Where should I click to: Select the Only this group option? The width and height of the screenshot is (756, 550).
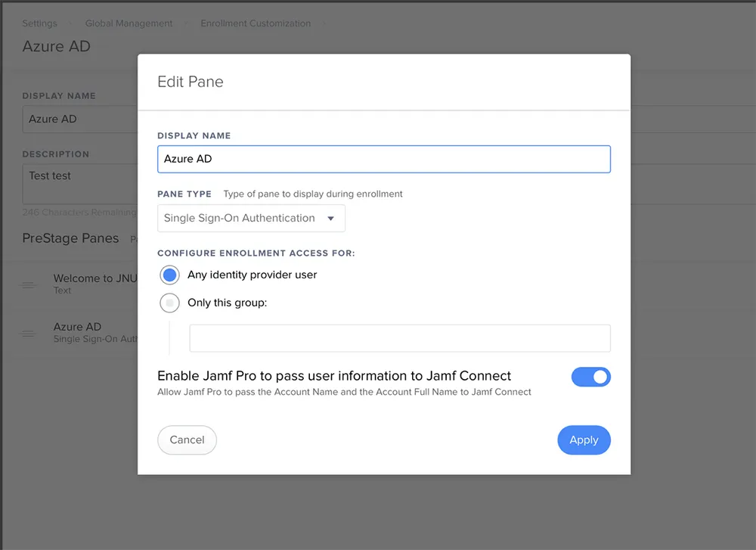click(169, 303)
